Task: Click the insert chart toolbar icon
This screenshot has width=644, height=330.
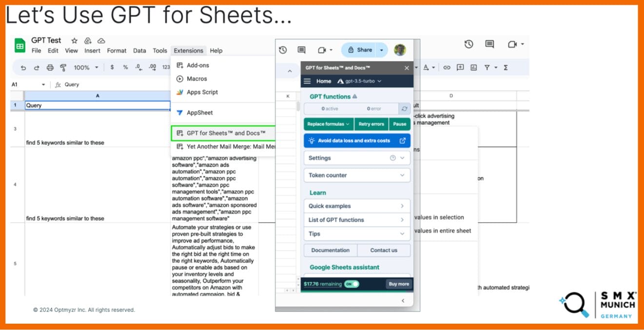Action: click(473, 68)
